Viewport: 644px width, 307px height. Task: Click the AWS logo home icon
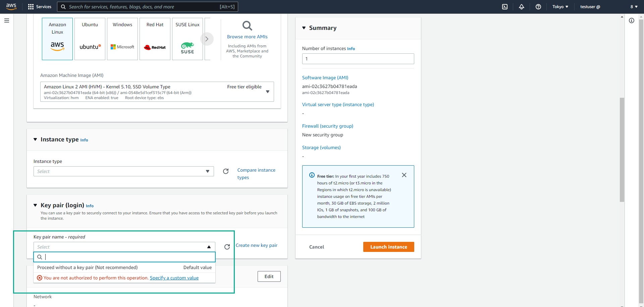click(x=11, y=7)
